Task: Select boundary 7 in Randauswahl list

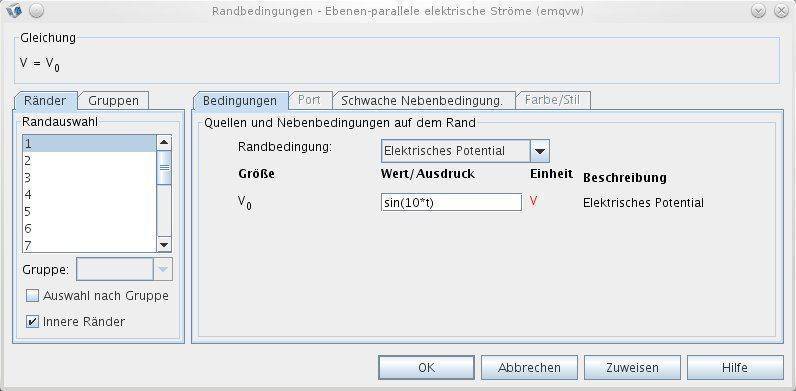Action: pyautogui.click(x=89, y=245)
